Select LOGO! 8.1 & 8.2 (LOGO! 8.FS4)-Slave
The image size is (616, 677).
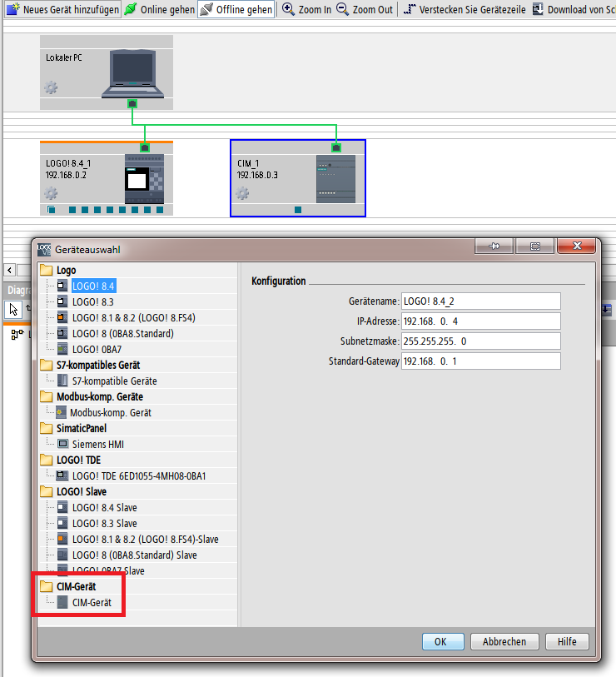[x=146, y=540]
